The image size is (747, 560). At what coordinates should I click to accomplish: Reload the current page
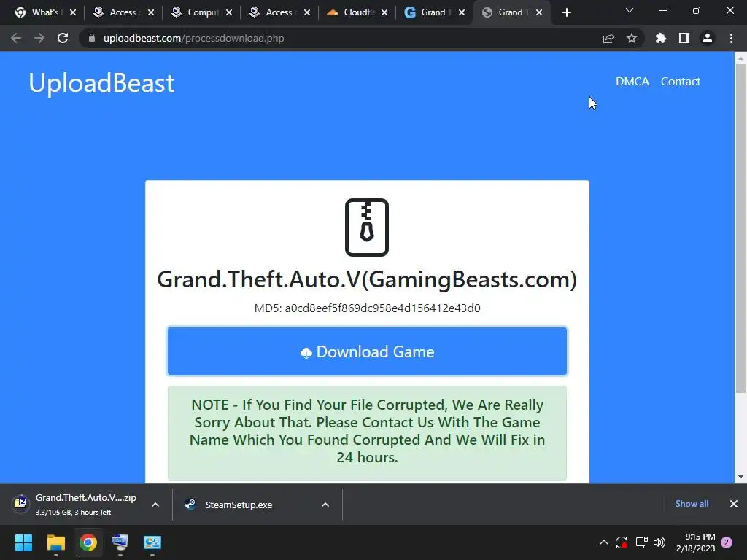tap(63, 38)
